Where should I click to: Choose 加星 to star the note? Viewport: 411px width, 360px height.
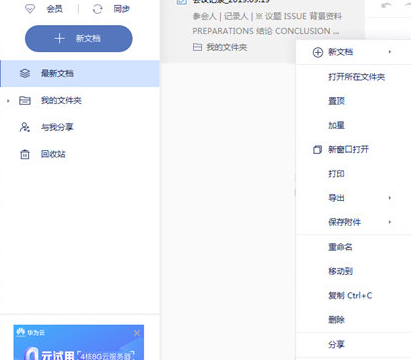pos(336,125)
